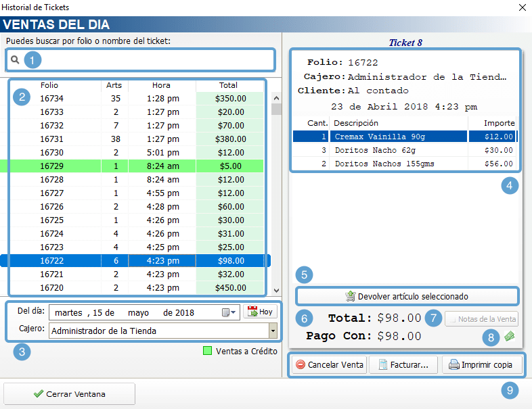Open Facturar invoice dialog
This screenshot has width=532, height=409.
403,365
